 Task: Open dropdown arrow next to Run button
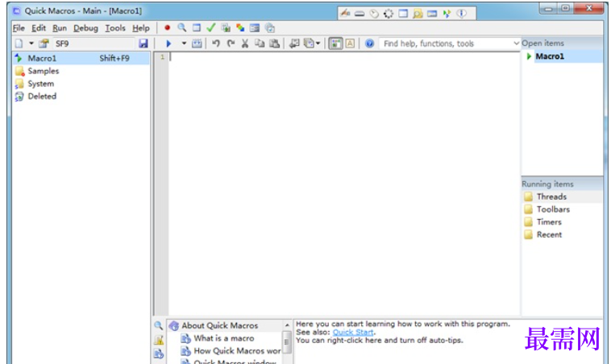pyautogui.click(x=184, y=43)
